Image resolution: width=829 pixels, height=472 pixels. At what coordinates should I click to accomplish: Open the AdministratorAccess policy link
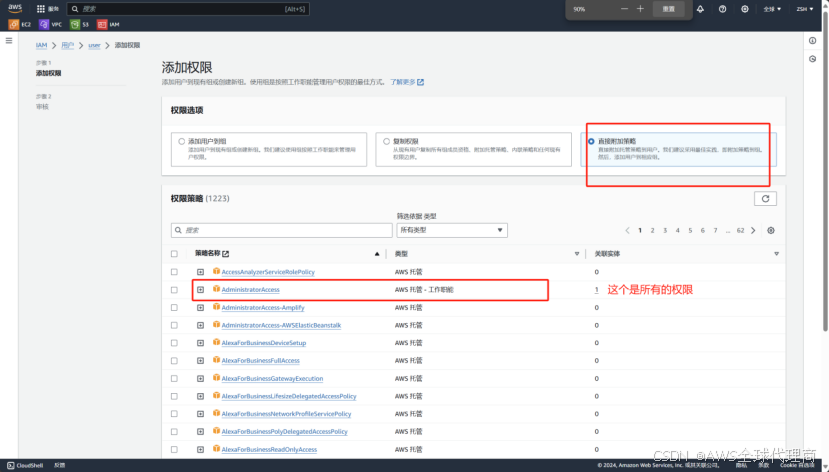(251, 290)
